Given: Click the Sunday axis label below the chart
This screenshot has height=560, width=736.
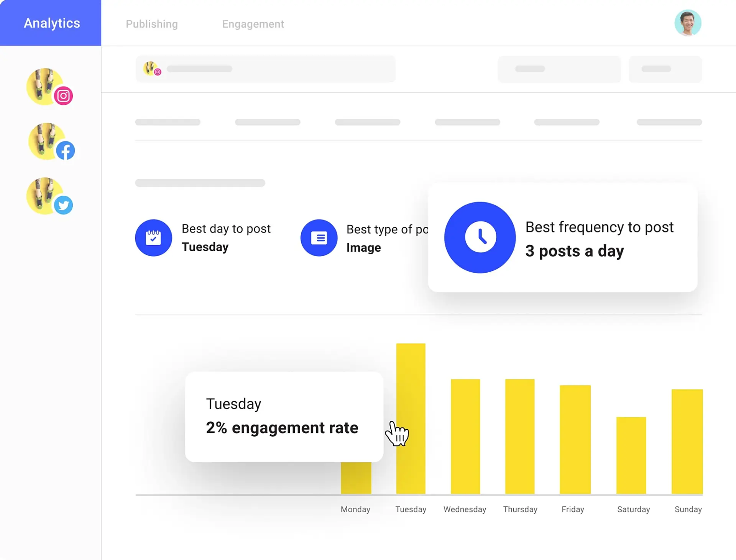Looking at the screenshot, I should pos(688,509).
